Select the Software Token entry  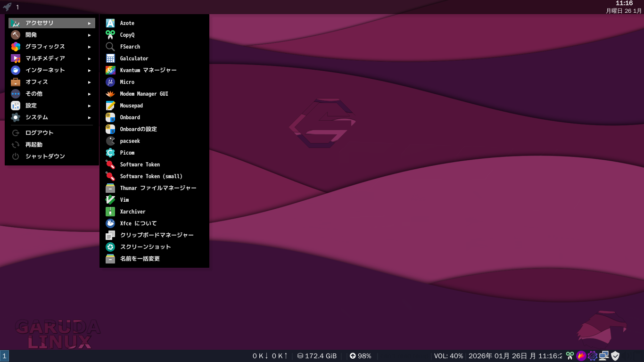click(x=154, y=165)
